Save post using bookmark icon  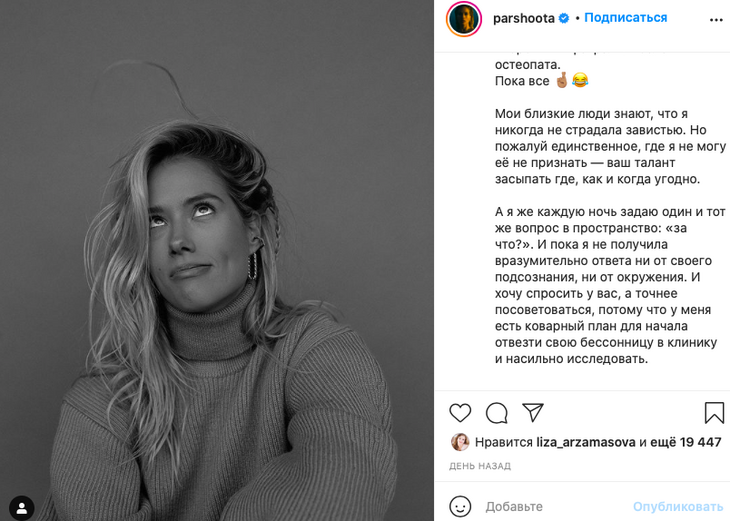tap(714, 413)
